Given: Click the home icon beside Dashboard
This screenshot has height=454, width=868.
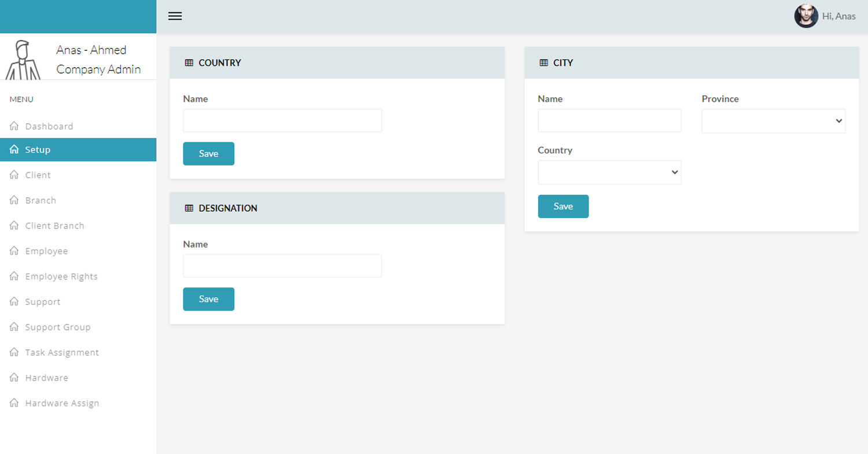Looking at the screenshot, I should click(x=14, y=126).
